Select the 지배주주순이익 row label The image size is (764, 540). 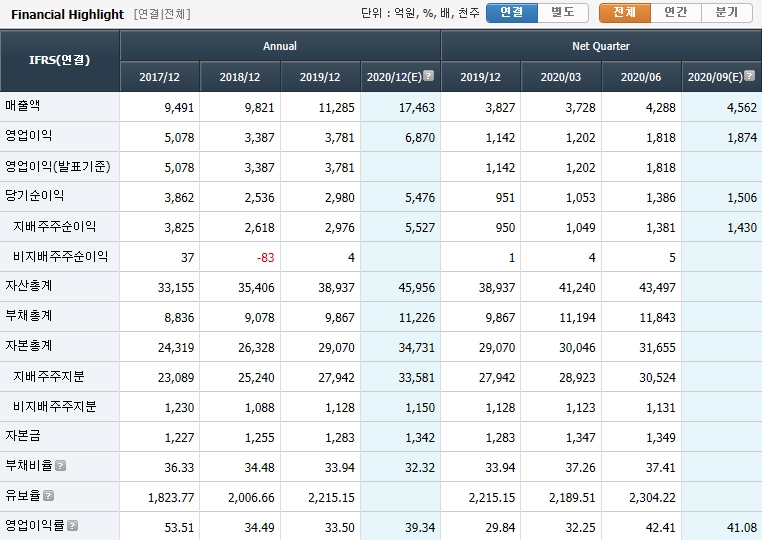(x=55, y=226)
